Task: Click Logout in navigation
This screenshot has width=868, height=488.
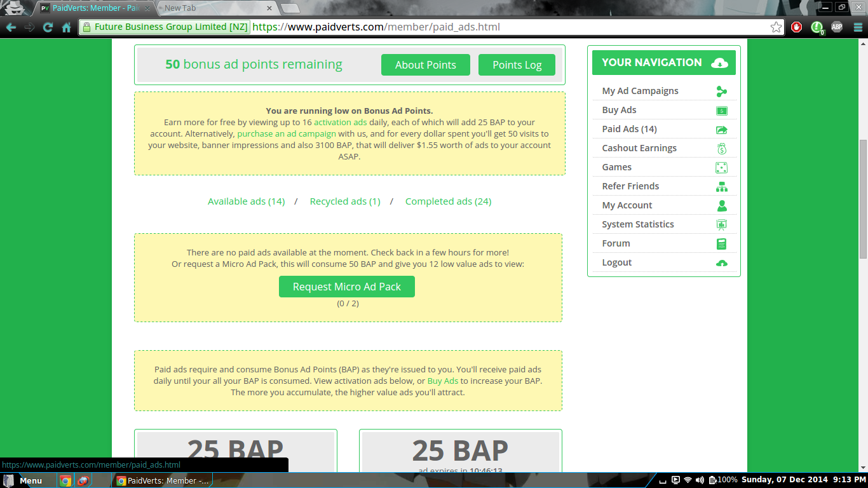Action: pyautogui.click(x=616, y=262)
